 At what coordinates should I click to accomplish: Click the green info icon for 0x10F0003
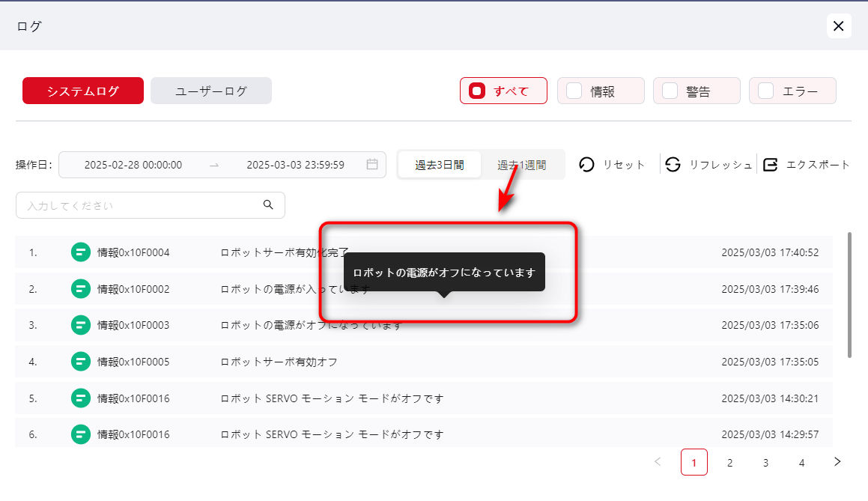[x=80, y=325]
